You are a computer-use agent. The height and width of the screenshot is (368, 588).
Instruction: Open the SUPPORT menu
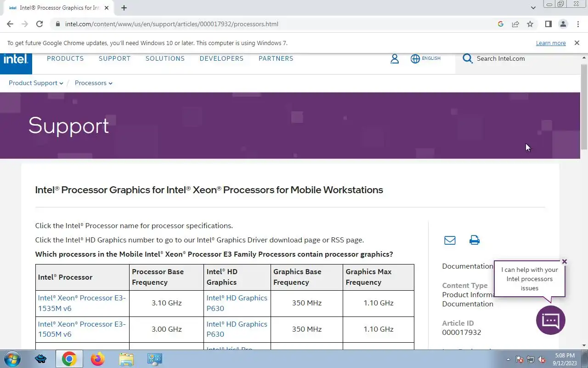pyautogui.click(x=114, y=58)
